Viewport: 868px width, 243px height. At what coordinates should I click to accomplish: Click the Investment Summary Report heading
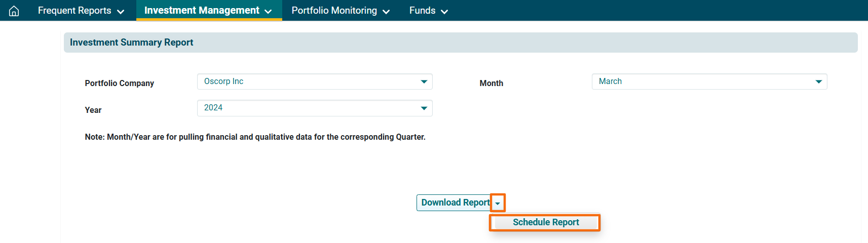pos(132,43)
